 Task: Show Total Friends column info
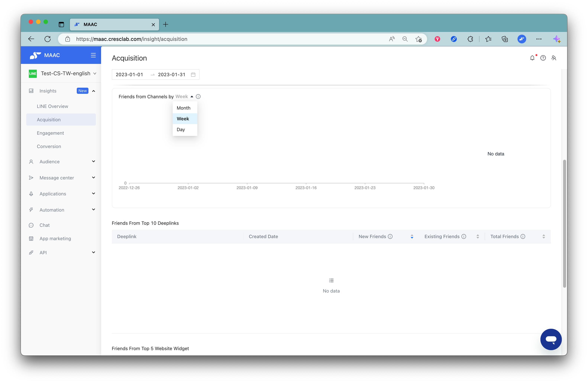coord(523,237)
